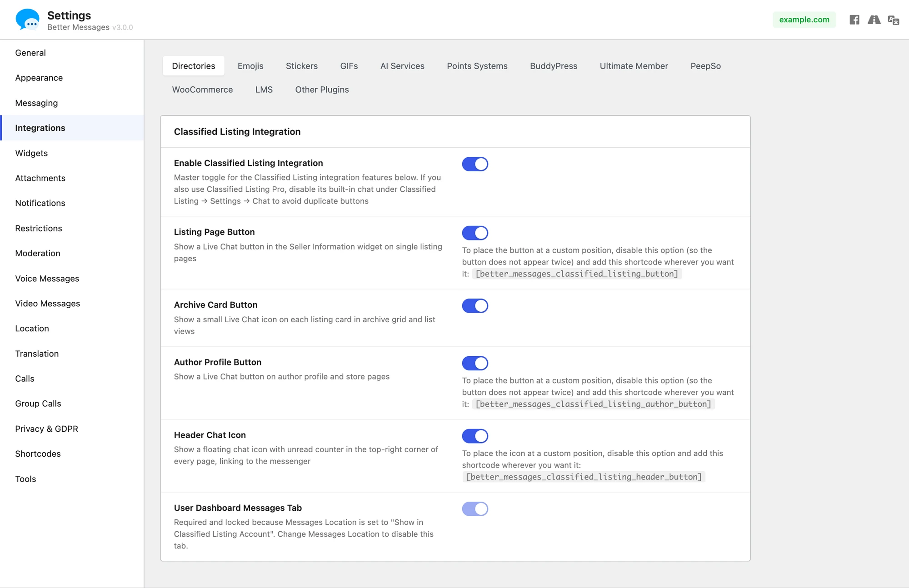Click the "Archive Card Button" setting label
Screen dimensions: 909x588
[216, 305]
